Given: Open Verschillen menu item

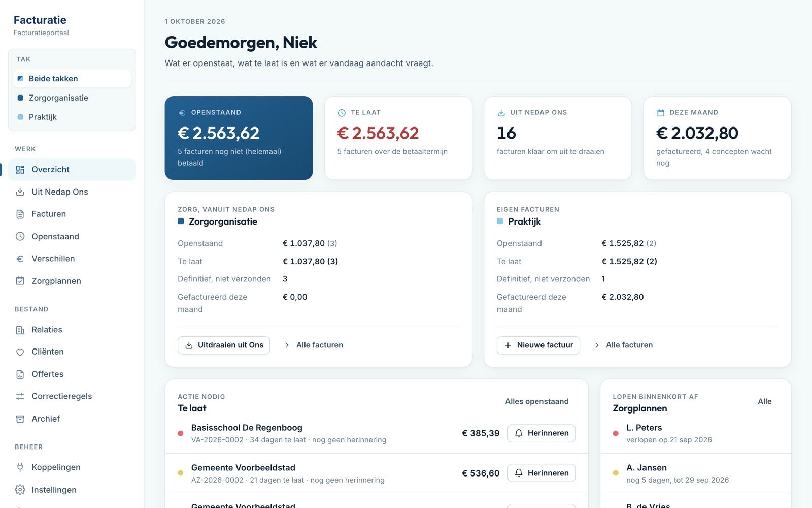Looking at the screenshot, I should click(x=72, y=259).
